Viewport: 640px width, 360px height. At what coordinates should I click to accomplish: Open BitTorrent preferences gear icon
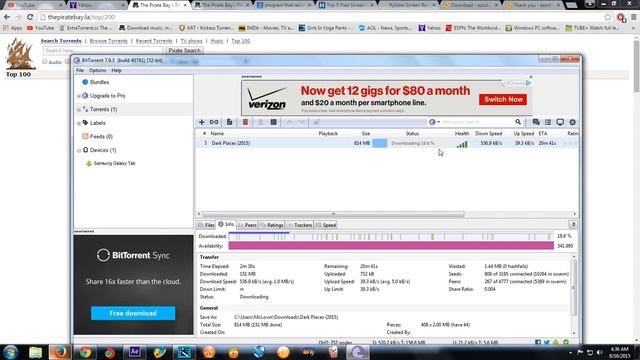pyautogui.click(x=572, y=122)
